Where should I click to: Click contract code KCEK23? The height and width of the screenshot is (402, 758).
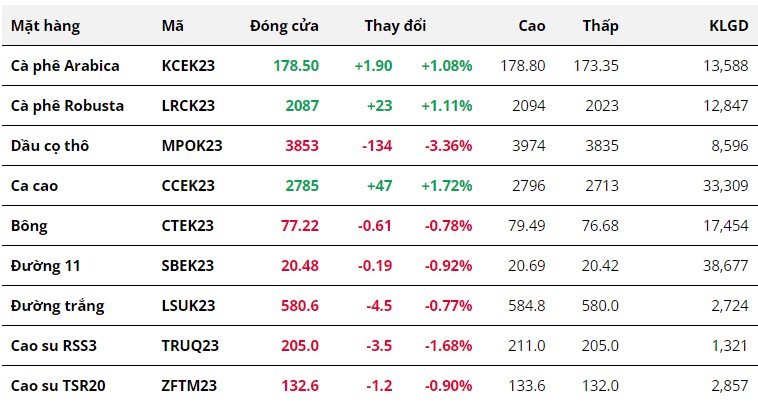click(x=188, y=65)
